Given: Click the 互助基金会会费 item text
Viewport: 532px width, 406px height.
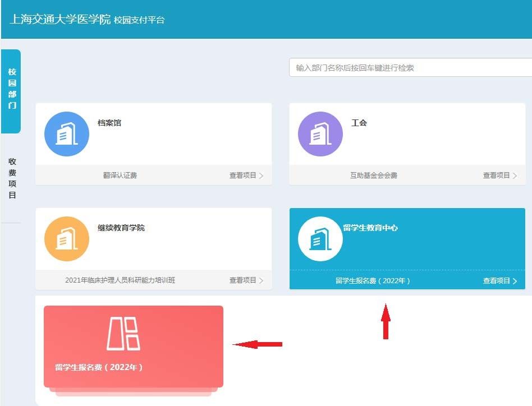Looking at the screenshot, I should click(373, 176).
